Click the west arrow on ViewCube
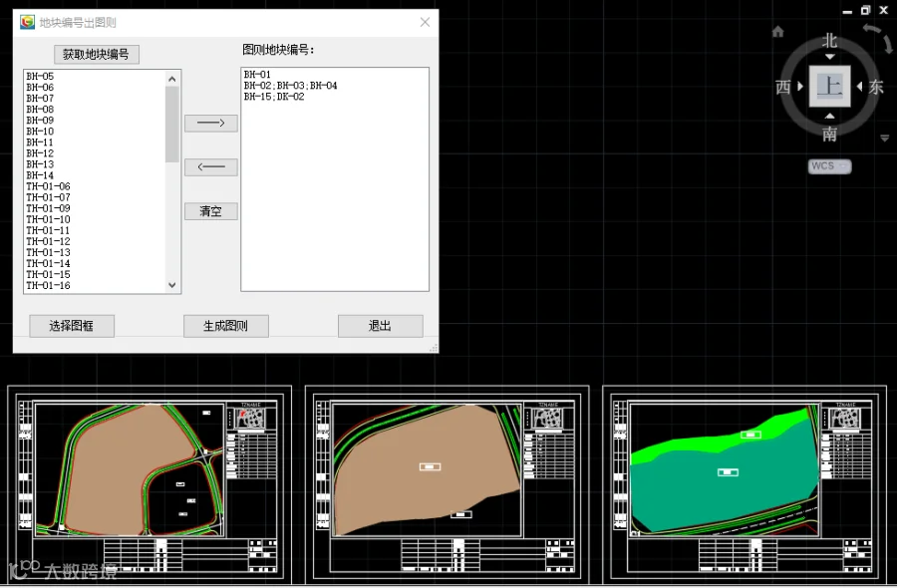 click(x=800, y=87)
